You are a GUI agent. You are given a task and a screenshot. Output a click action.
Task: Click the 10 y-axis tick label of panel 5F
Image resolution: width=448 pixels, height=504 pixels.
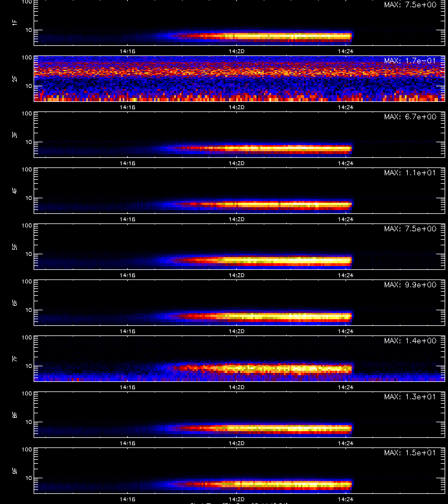[29, 254]
